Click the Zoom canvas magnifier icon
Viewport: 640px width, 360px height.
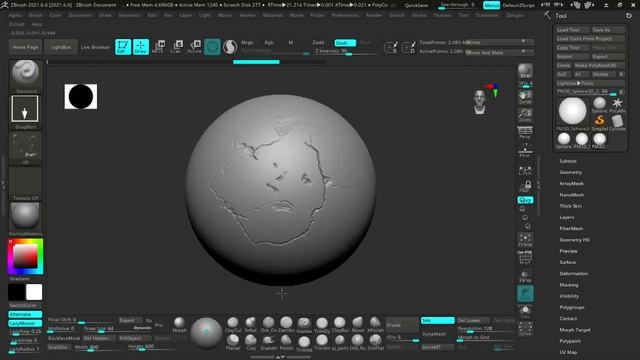[x=525, y=115]
